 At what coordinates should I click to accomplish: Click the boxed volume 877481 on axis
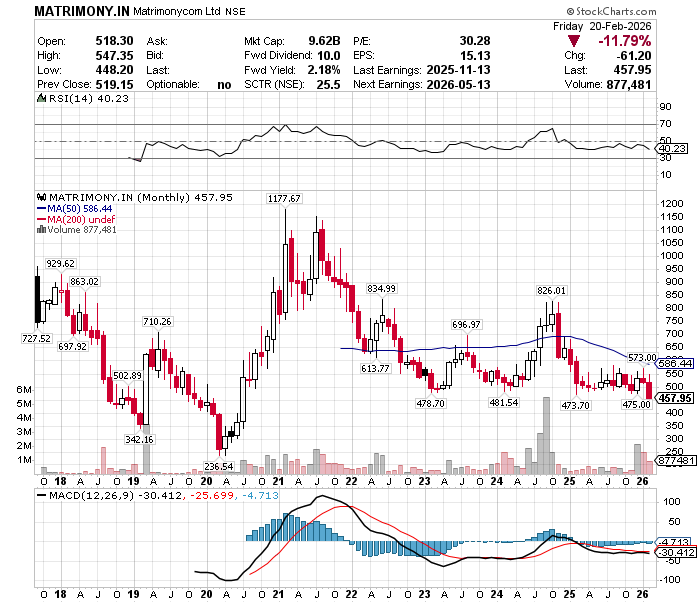[677, 461]
